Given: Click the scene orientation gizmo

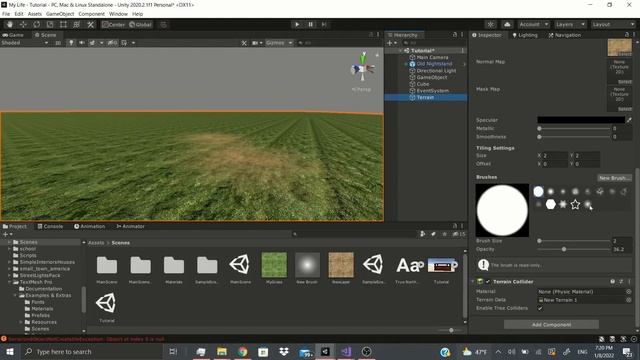Looking at the screenshot, I should coord(362,69).
